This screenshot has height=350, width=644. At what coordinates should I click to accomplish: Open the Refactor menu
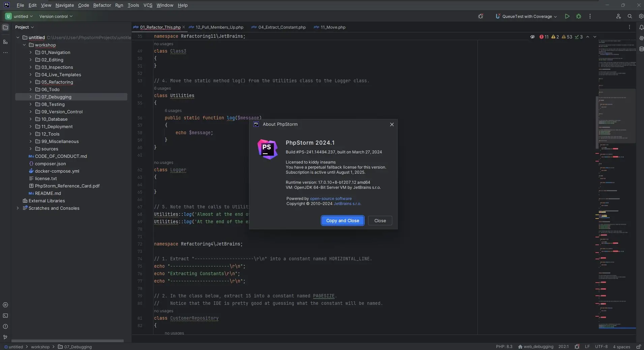click(x=102, y=5)
